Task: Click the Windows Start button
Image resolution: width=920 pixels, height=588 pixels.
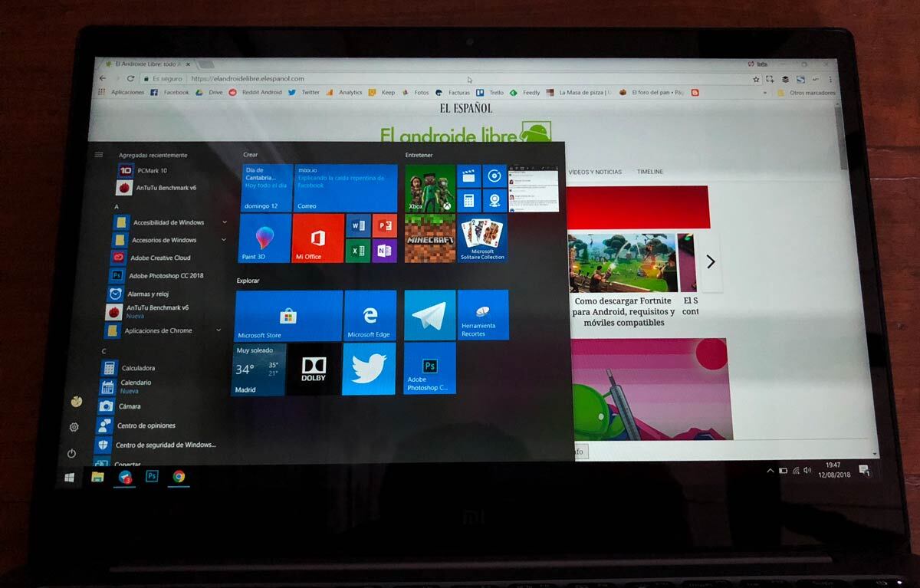Action: point(70,477)
